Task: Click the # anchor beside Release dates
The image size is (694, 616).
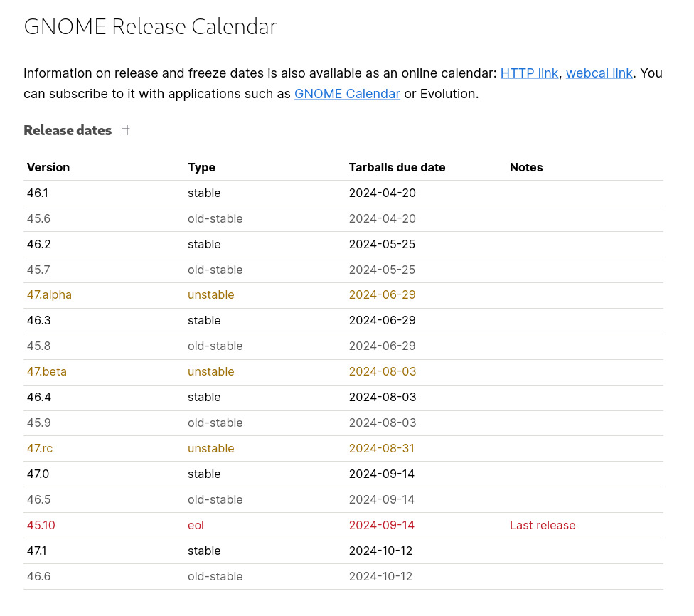Action: click(x=126, y=131)
